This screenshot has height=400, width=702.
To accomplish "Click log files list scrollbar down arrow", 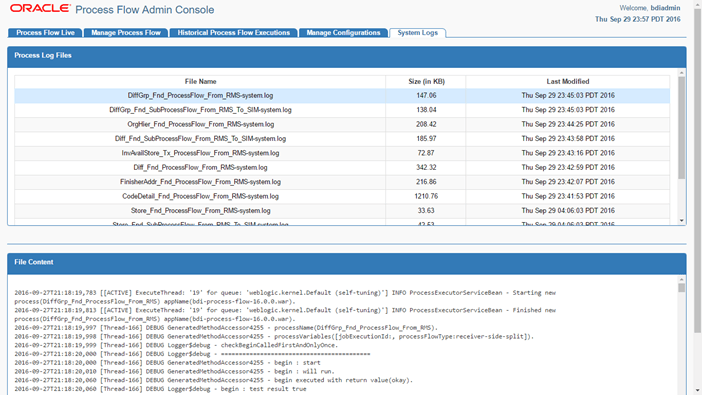I will [681, 220].
